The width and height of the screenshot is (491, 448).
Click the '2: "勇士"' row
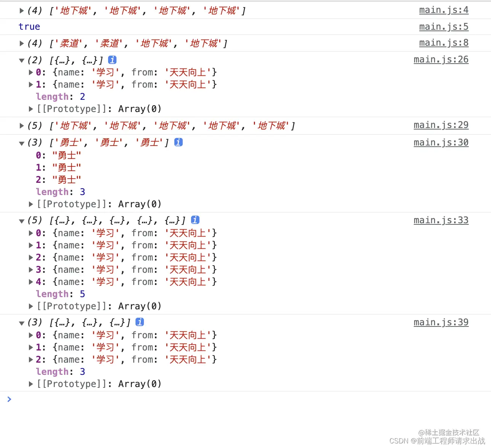(x=58, y=180)
